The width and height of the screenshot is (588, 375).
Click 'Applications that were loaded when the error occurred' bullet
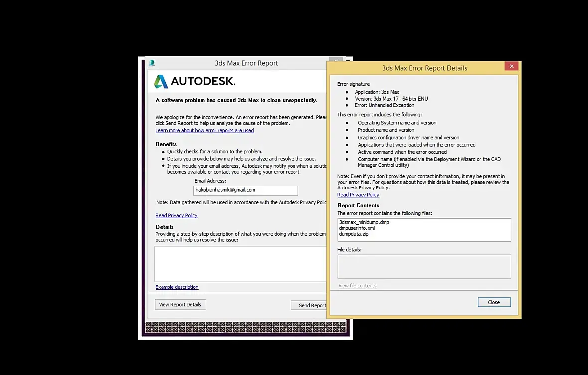click(417, 145)
